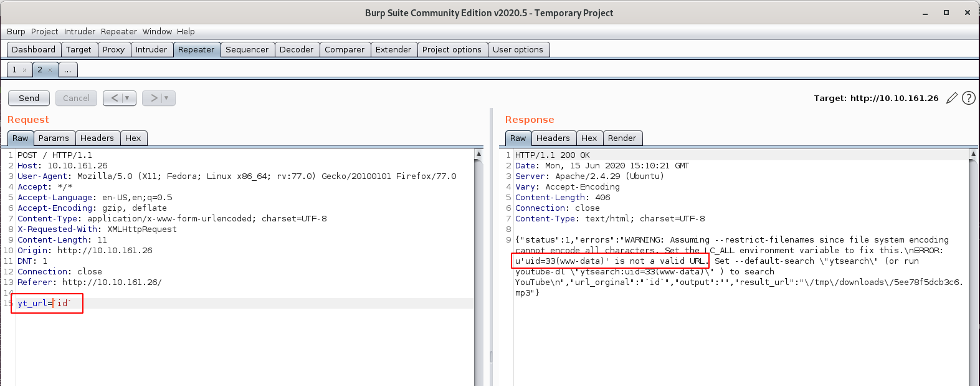Click the pencil icon to edit target
The width and height of the screenshot is (980, 386).
pyautogui.click(x=951, y=98)
